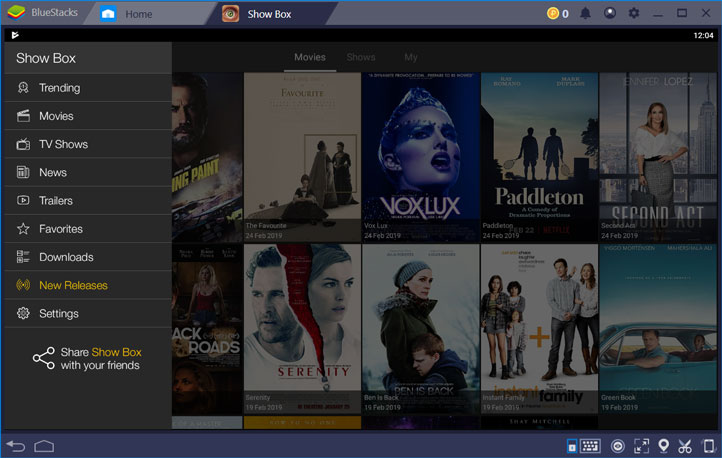Go to TV Shows menu entry
This screenshot has width=722, height=458.
[x=88, y=144]
